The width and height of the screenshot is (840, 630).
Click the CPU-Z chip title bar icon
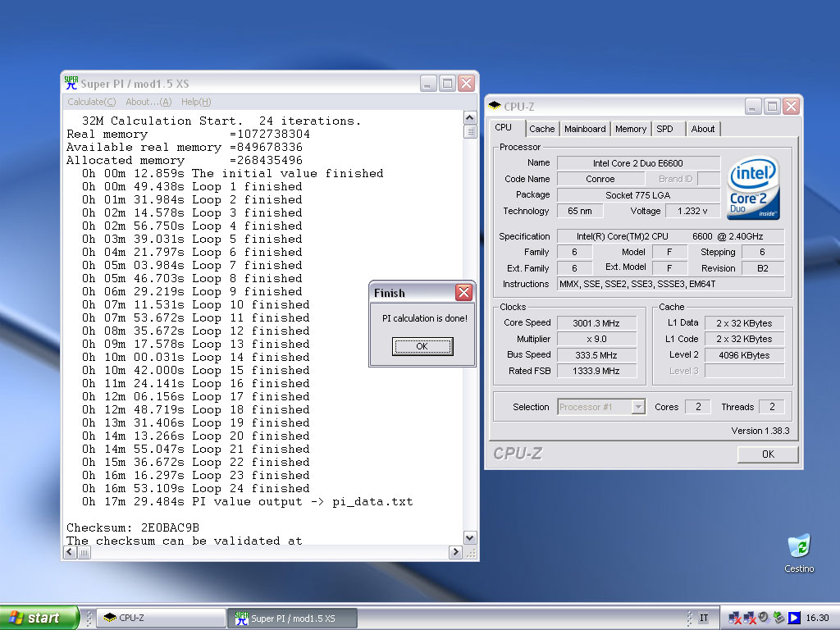point(495,106)
